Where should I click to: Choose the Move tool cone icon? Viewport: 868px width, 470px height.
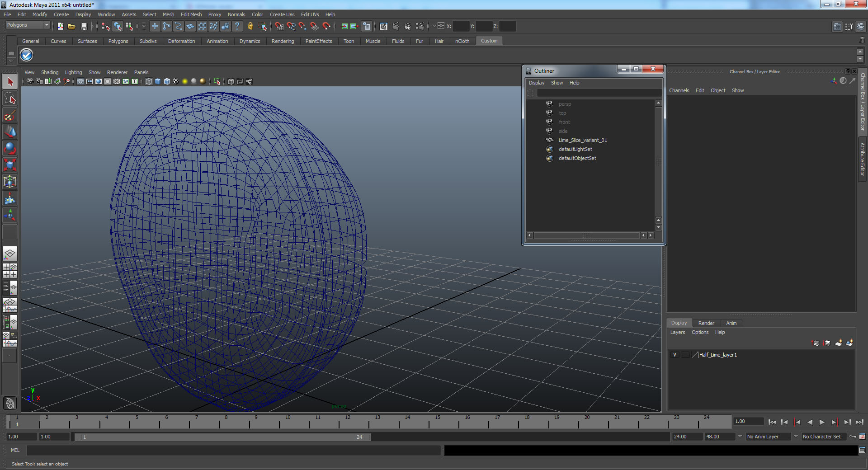pyautogui.click(x=10, y=132)
